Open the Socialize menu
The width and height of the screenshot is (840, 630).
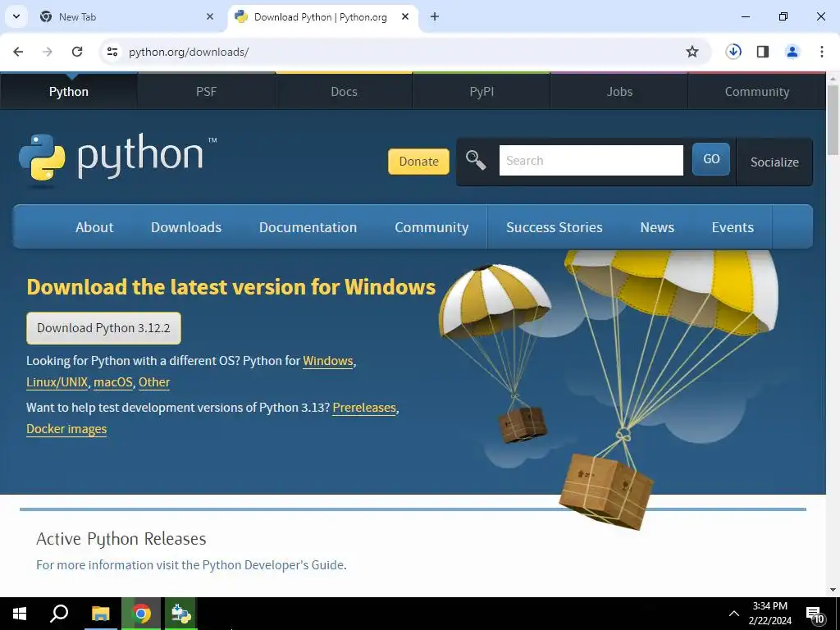pos(774,162)
